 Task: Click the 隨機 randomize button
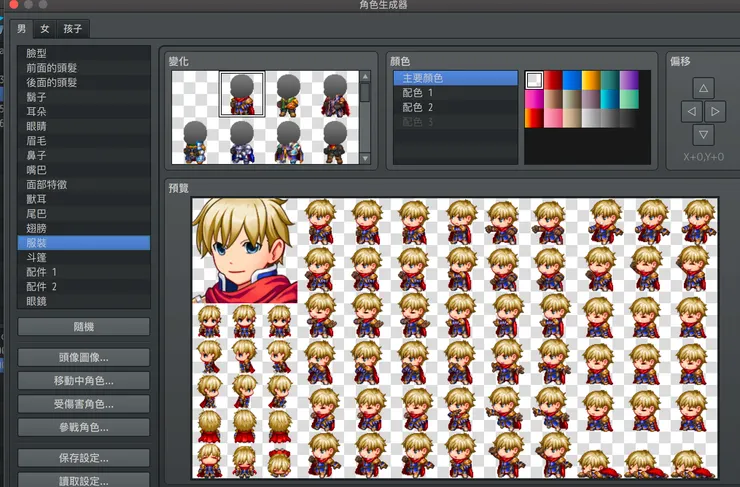tap(84, 327)
